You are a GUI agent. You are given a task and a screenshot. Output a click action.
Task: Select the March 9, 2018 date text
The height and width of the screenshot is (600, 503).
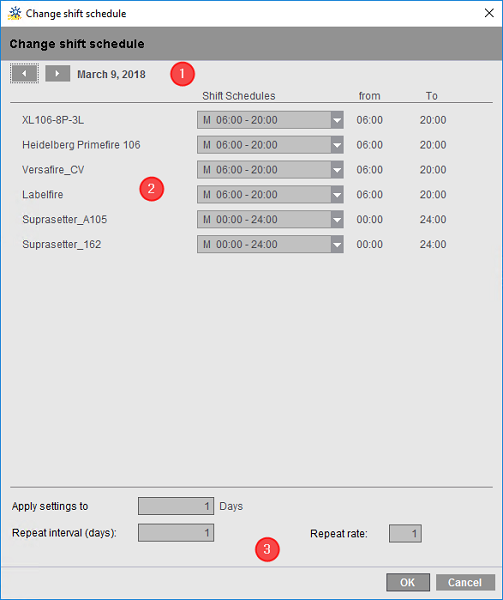[111, 74]
